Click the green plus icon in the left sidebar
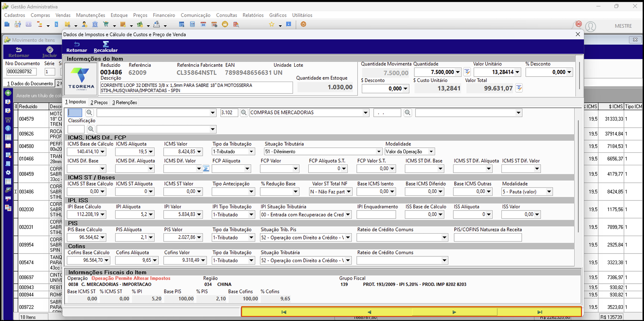This screenshot has width=644, height=321. pyautogui.click(x=8, y=93)
